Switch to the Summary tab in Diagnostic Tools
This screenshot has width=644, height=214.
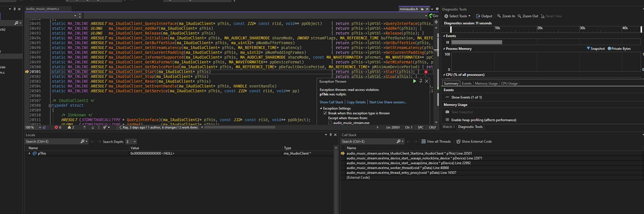click(x=451, y=84)
